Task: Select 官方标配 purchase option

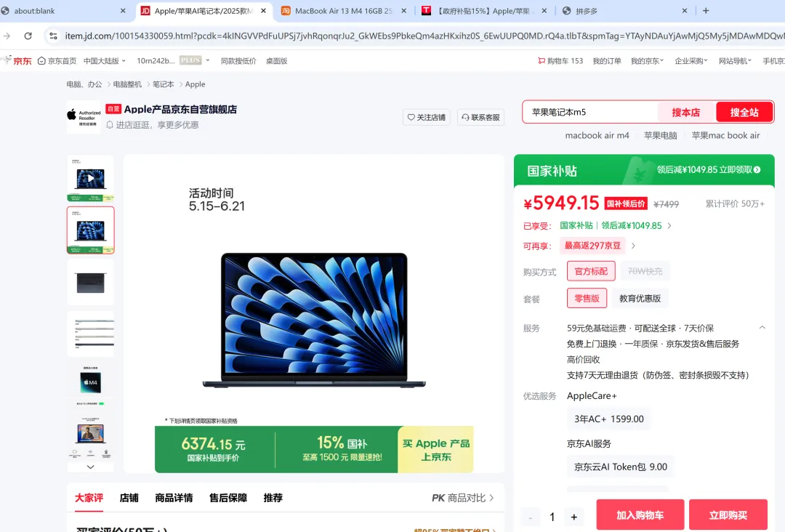Action: pos(591,271)
